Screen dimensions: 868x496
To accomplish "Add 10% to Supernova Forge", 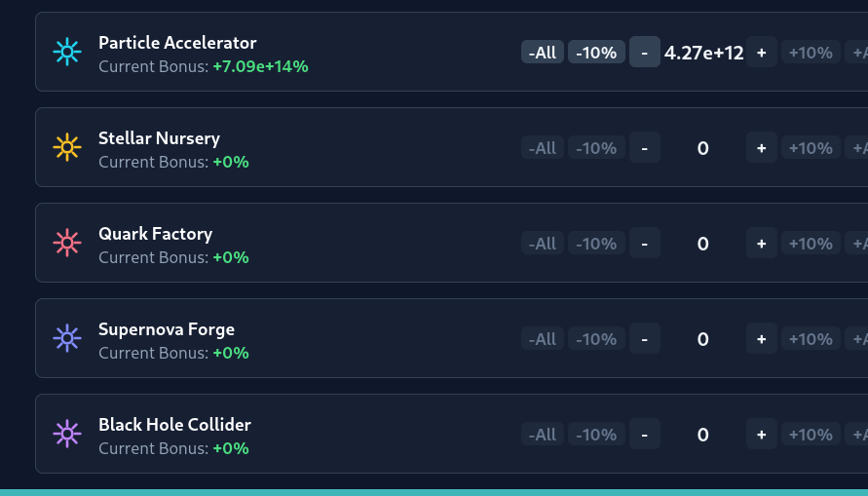I will [811, 339].
